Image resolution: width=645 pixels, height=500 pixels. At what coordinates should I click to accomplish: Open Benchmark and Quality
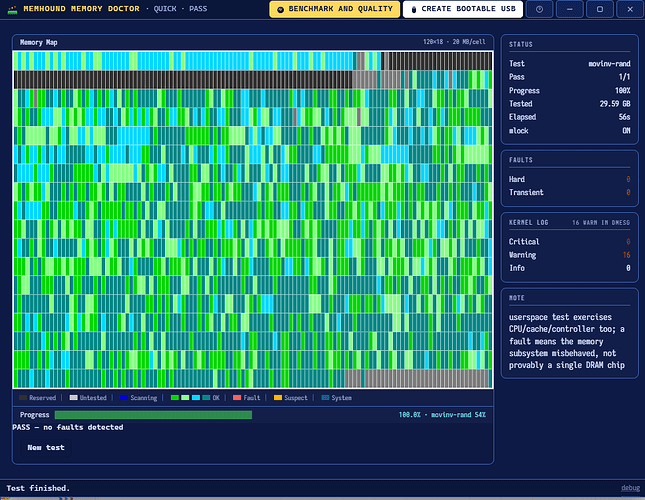point(334,9)
